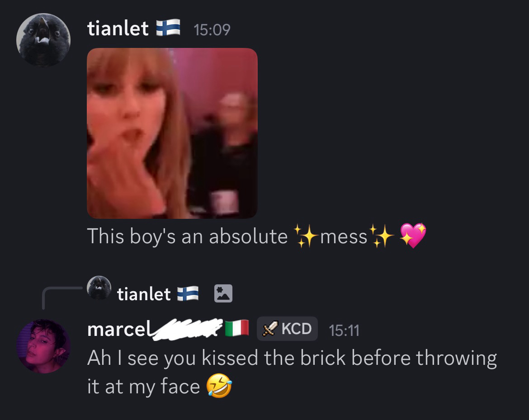Click the 'This boy's an absolute' message text
Viewport: 529px width, 420px height.
[187, 236]
